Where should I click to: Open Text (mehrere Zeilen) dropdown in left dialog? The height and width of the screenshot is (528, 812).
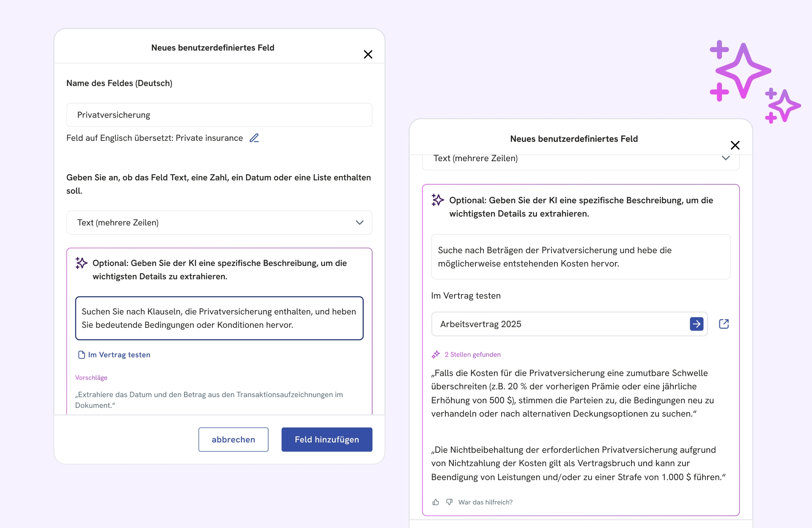click(219, 223)
